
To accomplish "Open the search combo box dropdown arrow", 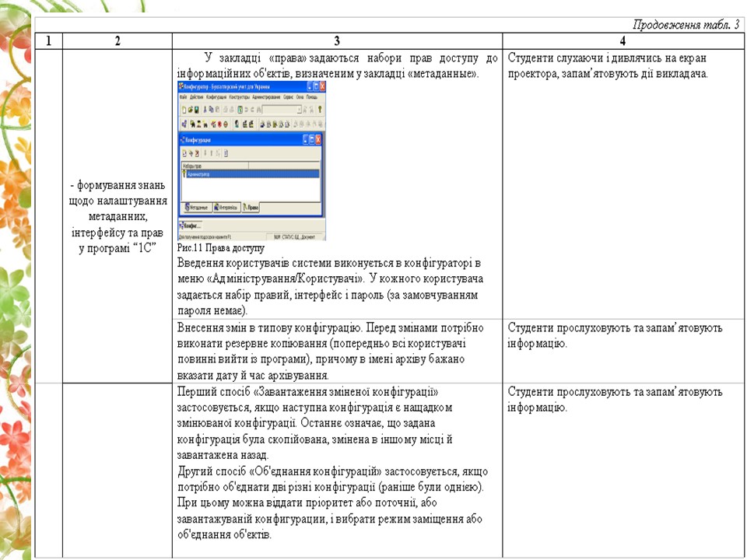I will pos(298,110).
